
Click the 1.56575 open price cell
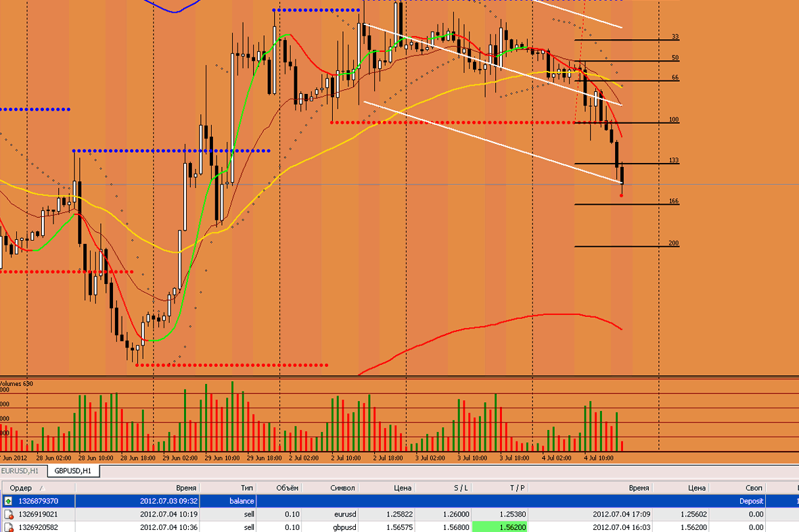[x=399, y=527]
